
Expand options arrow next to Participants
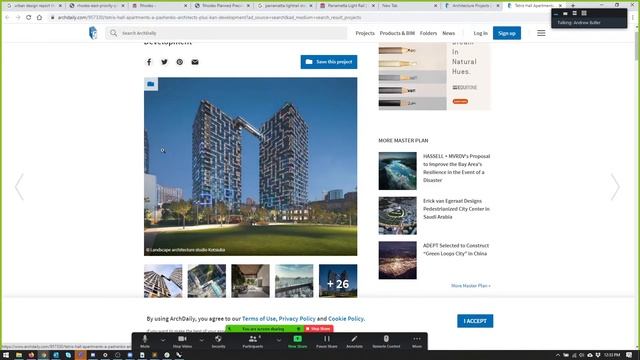[278, 340]
